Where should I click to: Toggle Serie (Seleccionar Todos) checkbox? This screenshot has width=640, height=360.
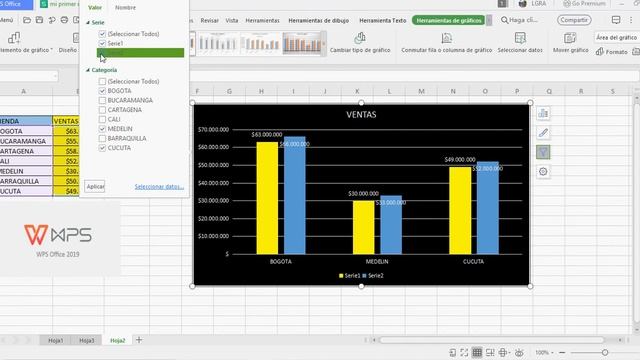[102, 34]
